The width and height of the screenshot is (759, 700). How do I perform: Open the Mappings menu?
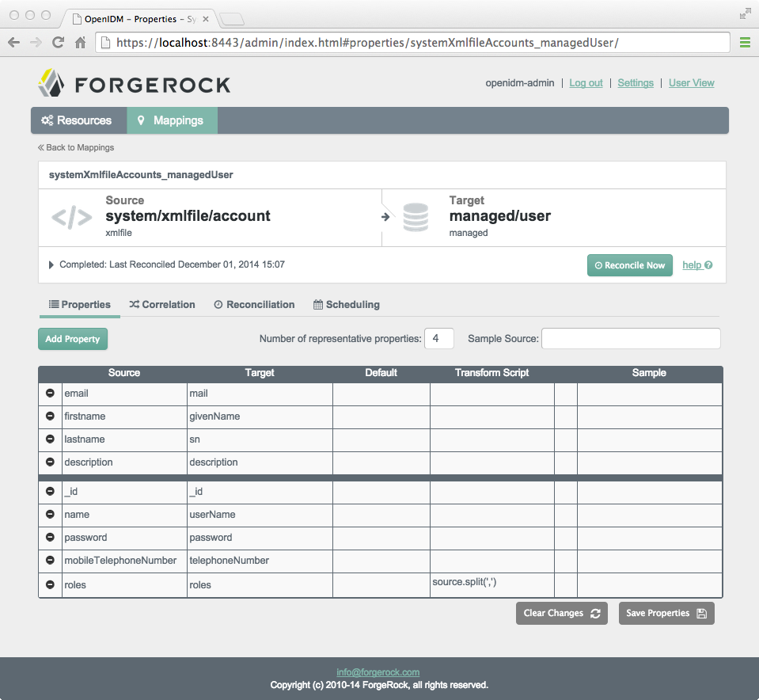172,120
